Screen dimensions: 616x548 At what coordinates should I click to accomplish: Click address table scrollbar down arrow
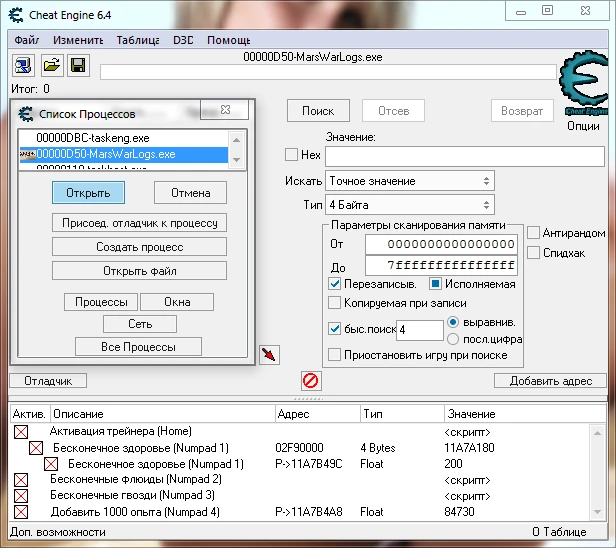tap(598, 511)
